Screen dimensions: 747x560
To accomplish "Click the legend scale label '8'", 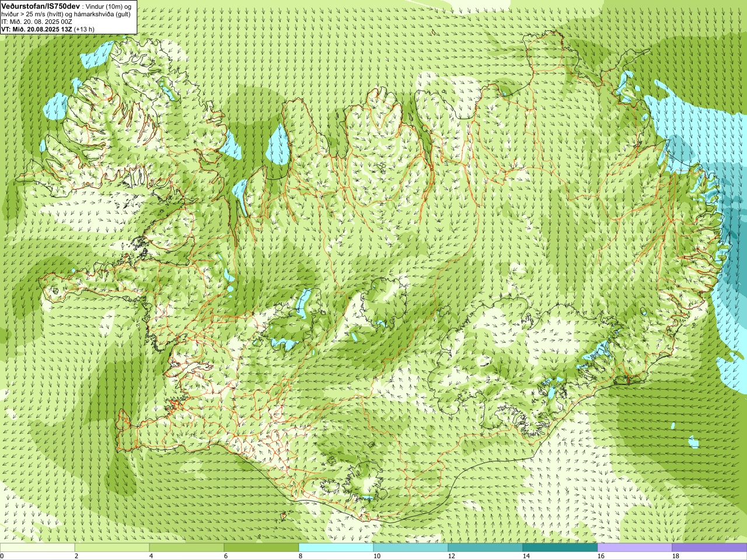I will (301, 556).
